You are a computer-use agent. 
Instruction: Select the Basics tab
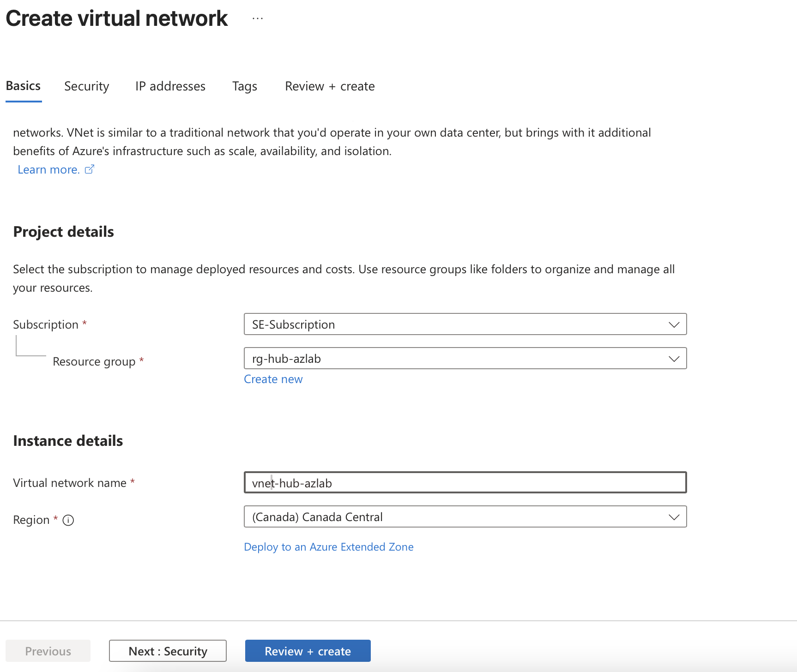click(x=24, y=86)
